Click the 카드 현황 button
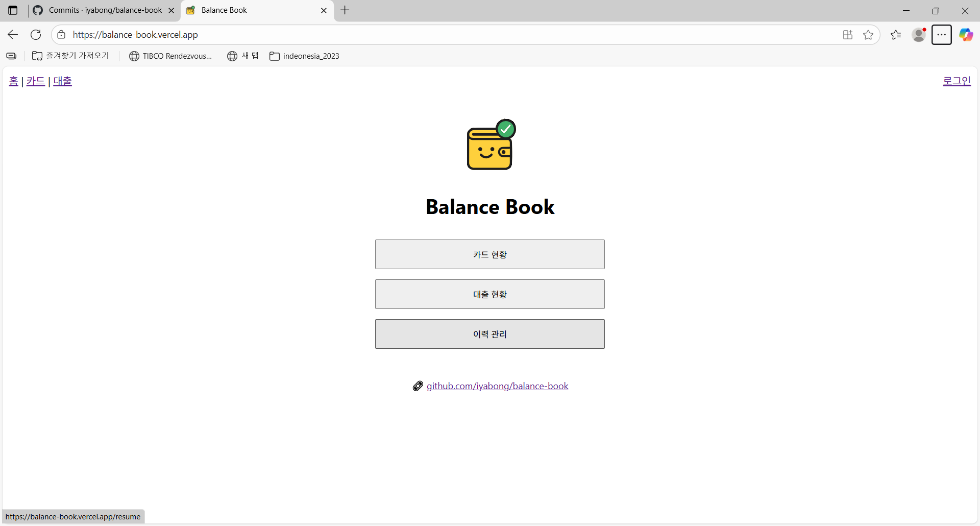The image size is (980, 526). [489, 254]
